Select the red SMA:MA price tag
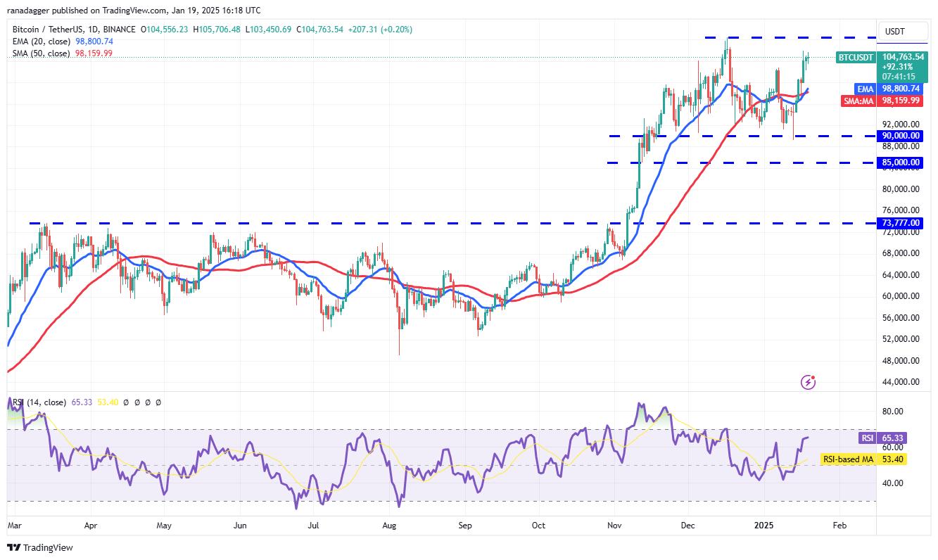Screen dimensions: 938x560 (x=858, y=101)
